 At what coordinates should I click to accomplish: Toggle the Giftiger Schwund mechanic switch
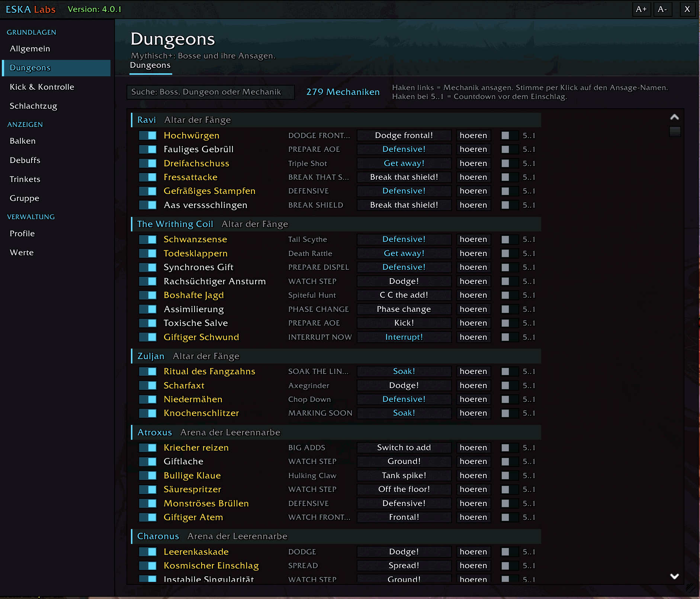[148, 337]
